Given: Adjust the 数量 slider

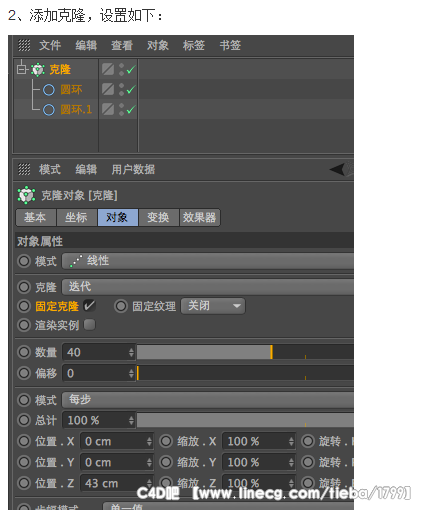Looking at the screenshot, I should (245, 352).
